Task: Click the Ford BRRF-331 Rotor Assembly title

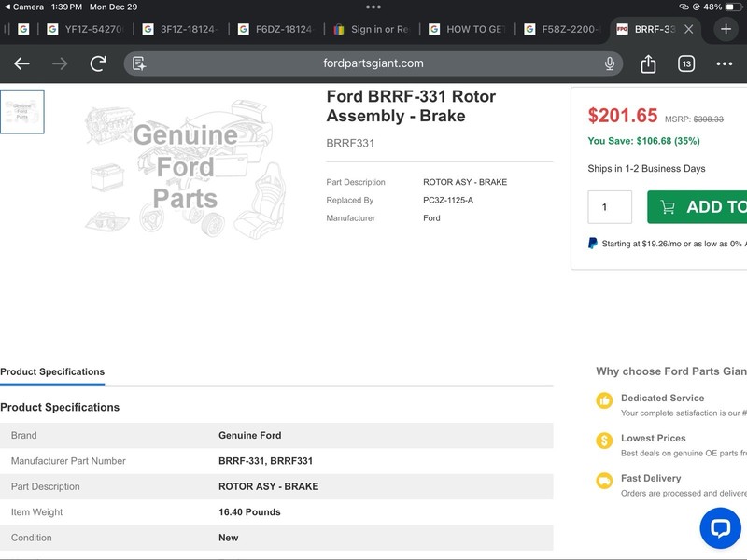Action: click(411, 106)
